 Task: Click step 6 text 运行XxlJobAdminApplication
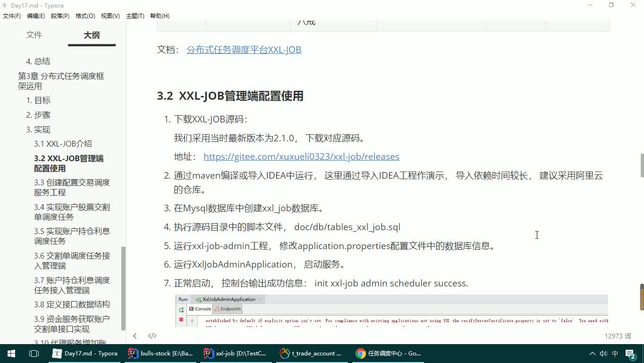click(233, 264)
